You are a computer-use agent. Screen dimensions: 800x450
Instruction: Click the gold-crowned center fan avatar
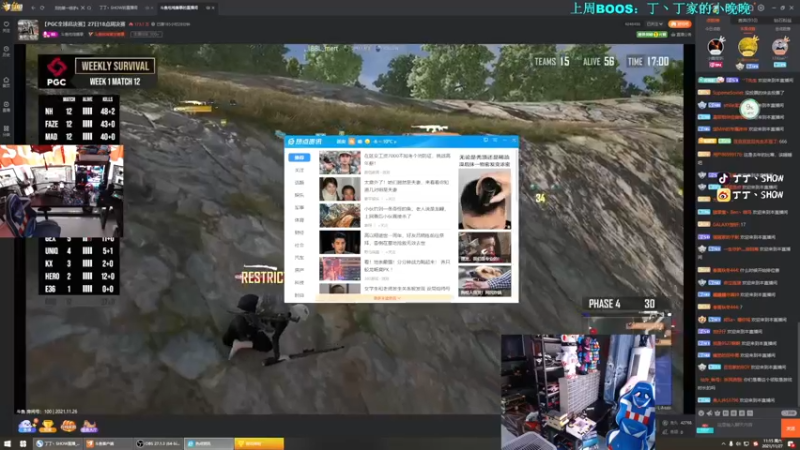(748, 47)
